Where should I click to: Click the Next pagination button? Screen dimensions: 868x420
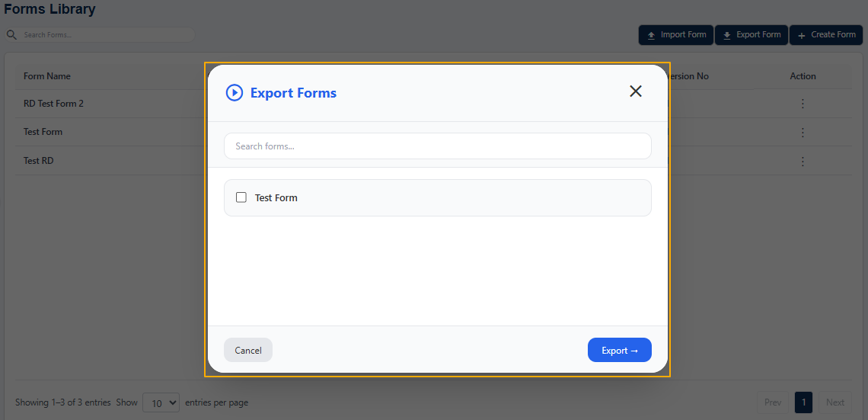(x=834, y=402)
